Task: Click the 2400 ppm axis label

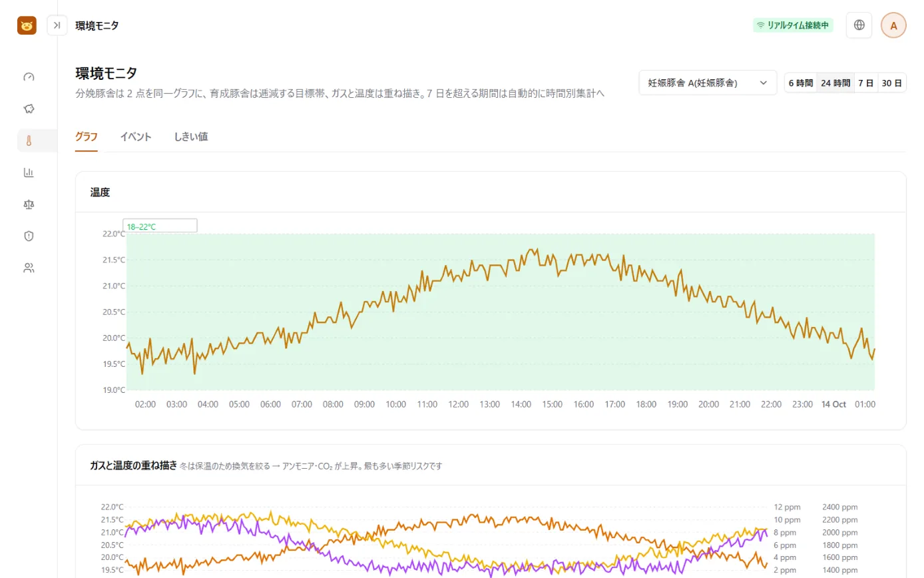Action: tap(840, 507)
